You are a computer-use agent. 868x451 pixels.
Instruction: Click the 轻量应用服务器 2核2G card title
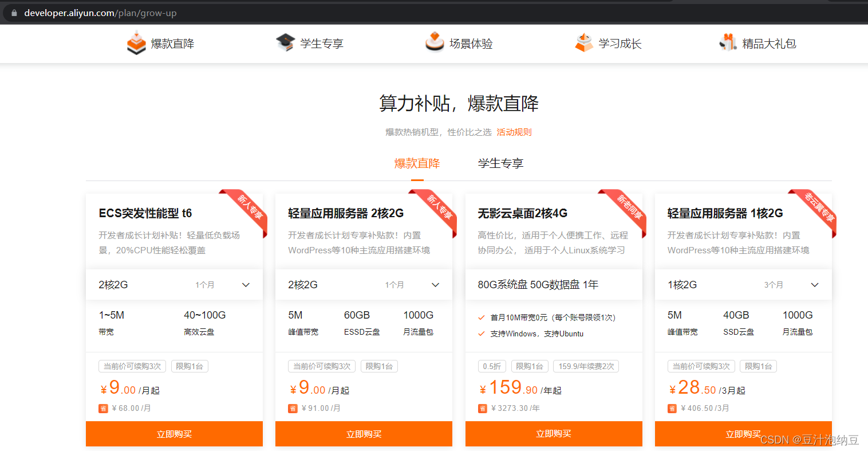pyautogui.click(x=346, y=213)
